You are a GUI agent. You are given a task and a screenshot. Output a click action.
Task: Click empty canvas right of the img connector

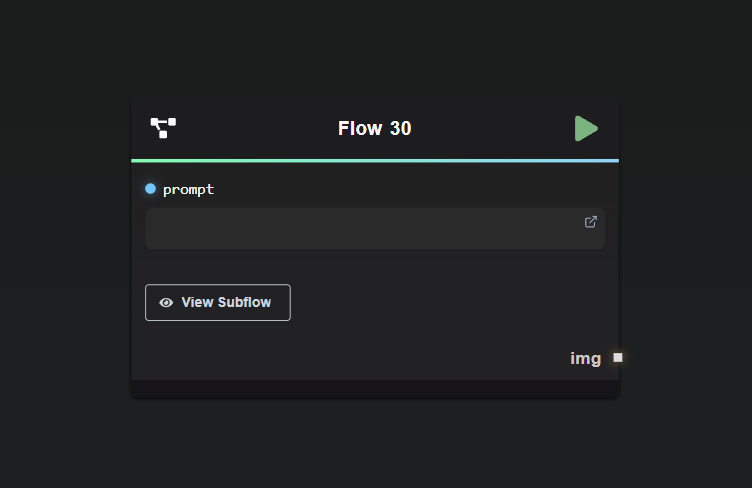point(690,357)
